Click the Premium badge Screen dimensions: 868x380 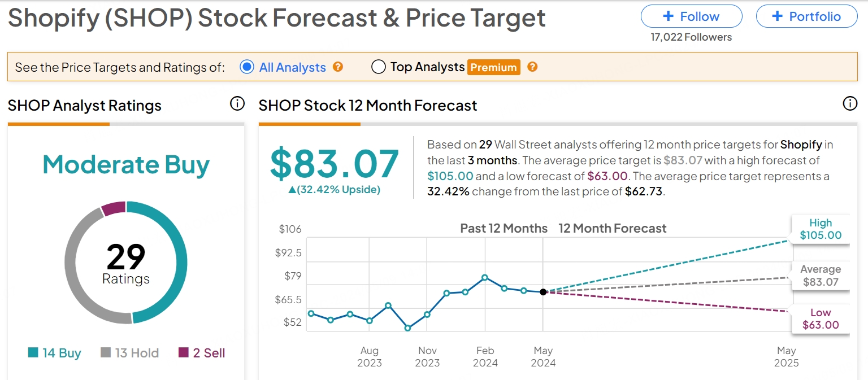click(x=493, y=68)
